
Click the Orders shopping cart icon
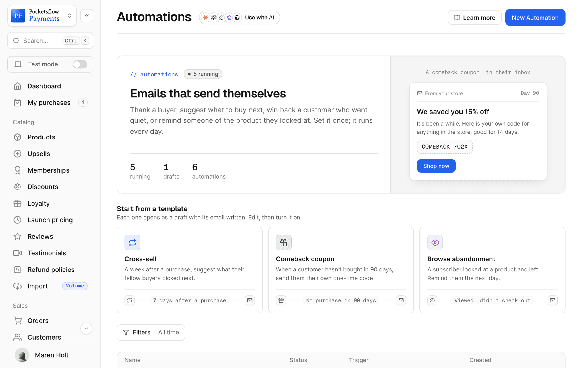tap(18, 321)
